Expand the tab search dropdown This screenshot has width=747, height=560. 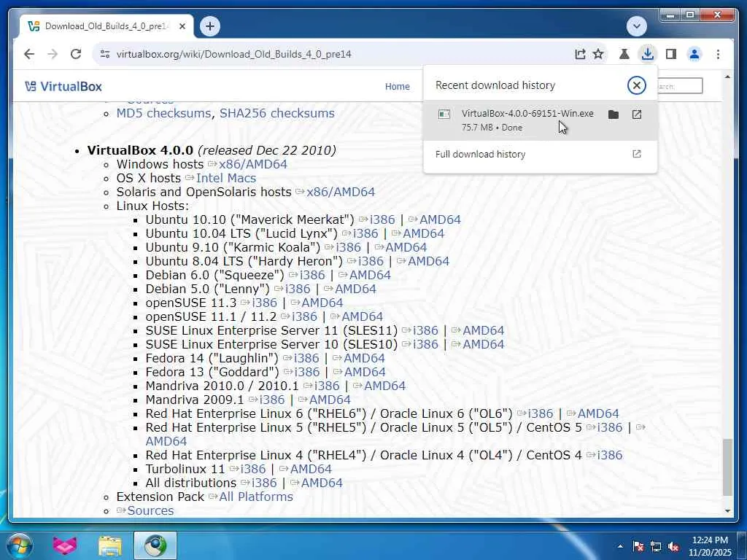point(636,26)
